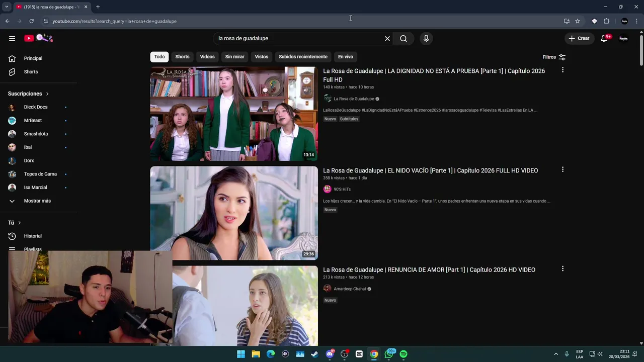Select the En vivo filter chip
The image size is (644, 362).
click(345, 57)
